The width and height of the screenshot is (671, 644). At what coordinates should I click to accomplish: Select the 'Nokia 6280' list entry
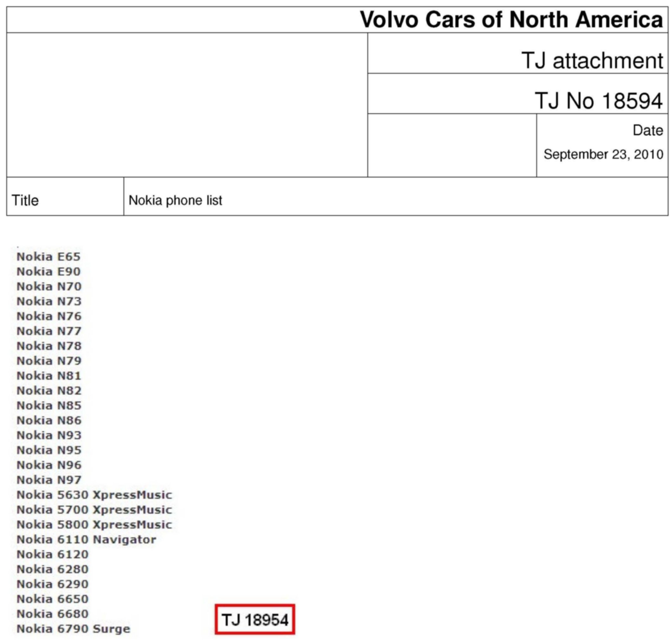pos(52,569)
